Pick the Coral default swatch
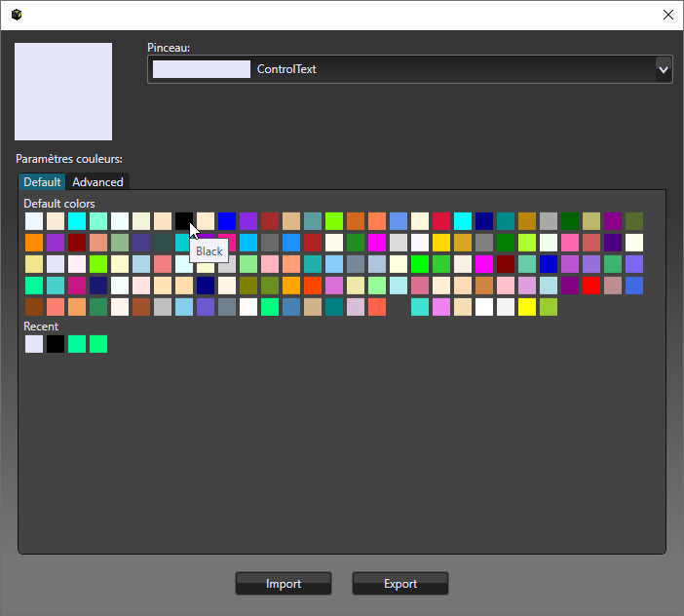684x616 pixels. click(377, 221)
